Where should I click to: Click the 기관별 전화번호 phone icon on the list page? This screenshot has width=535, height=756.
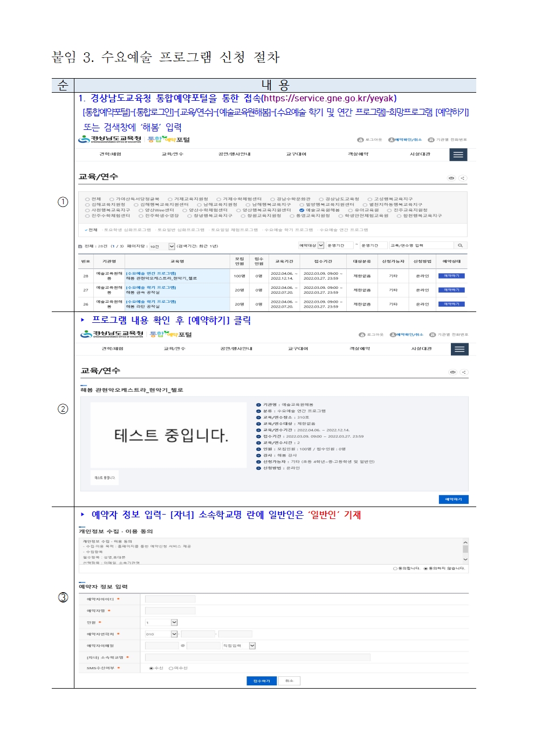pyautogui.click(x=431, y=140)
